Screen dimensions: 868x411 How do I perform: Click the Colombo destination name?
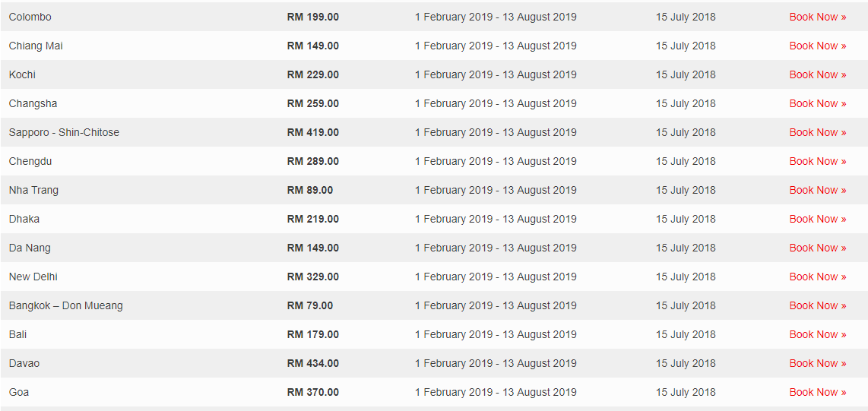click(x=30, y=17)
